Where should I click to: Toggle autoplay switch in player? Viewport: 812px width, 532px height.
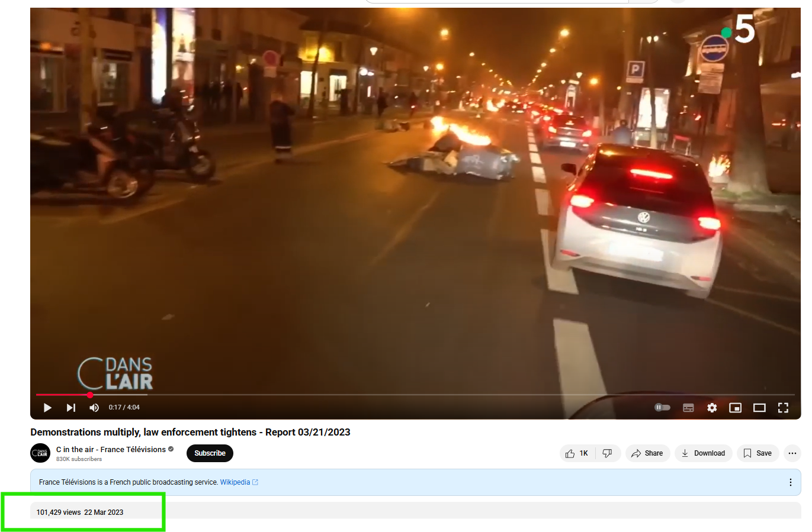click(662, 408)
